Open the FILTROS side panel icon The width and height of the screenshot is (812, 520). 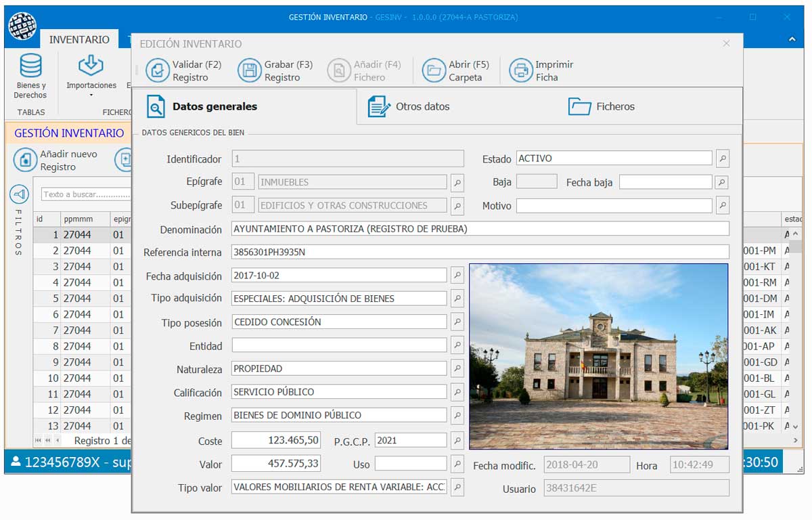click(x=18, y=194)
